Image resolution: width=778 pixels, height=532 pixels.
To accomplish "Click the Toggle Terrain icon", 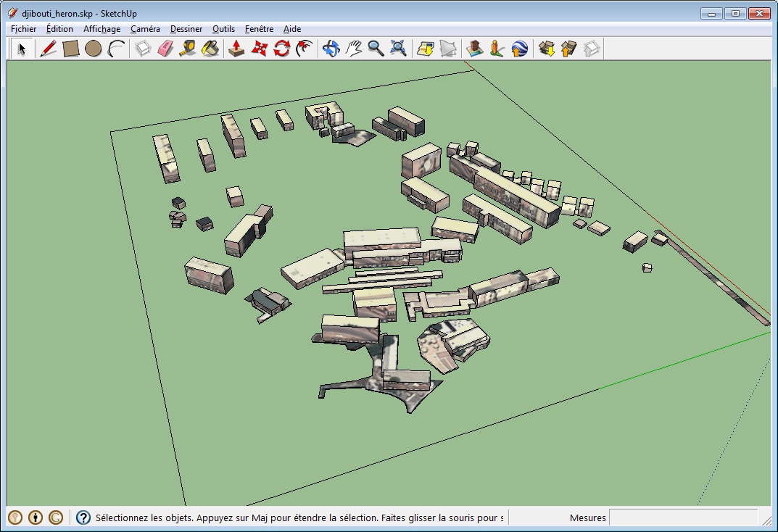I will tap(447, 49).
